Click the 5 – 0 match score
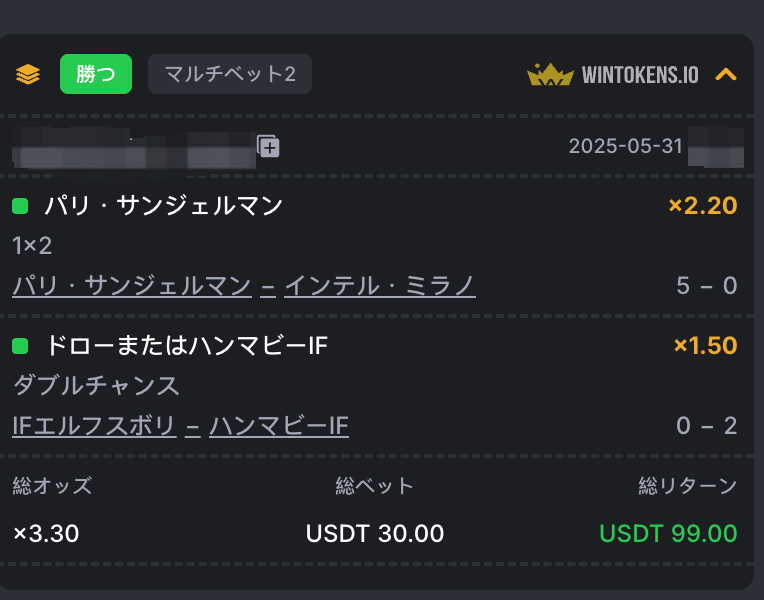The height and width of the screenshot is (600, 764). coord(707,286)
